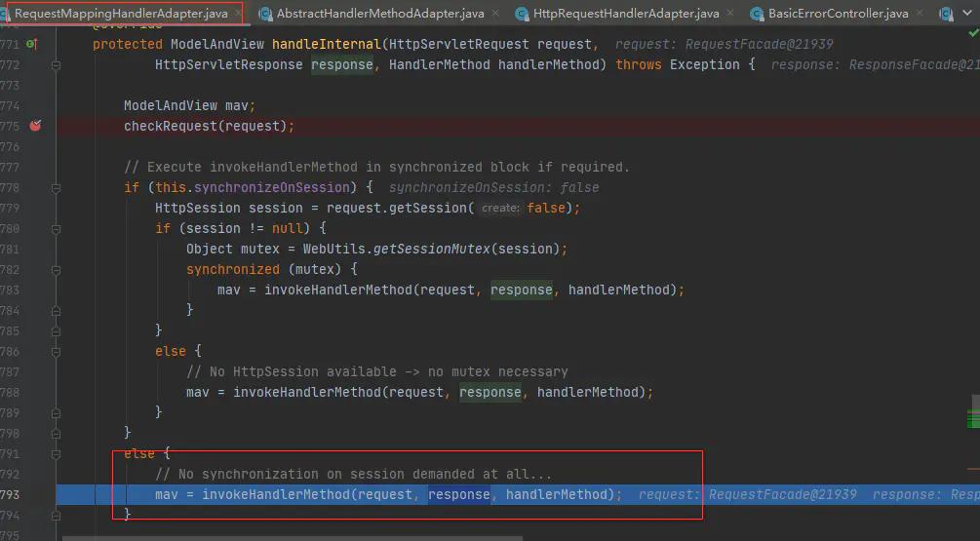Screen dimensions: 980x541
Task: Collapse the handleInternal method signature fold
Action: [56, 64]
